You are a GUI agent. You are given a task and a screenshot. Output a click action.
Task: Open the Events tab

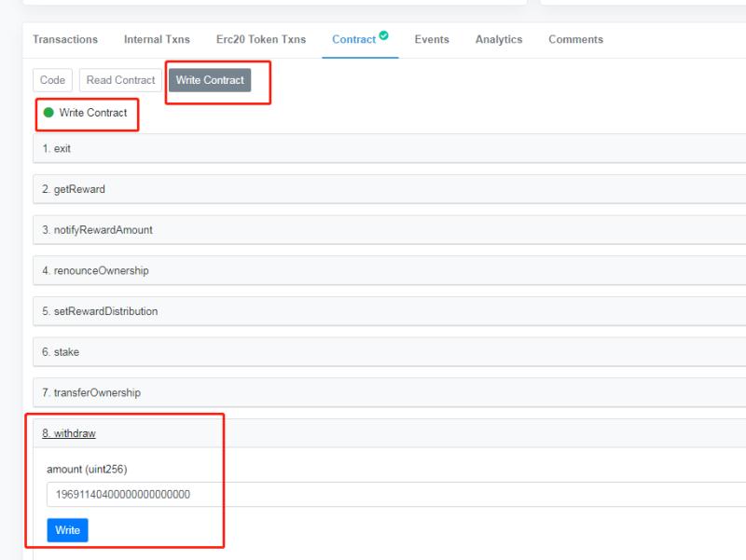432,39
